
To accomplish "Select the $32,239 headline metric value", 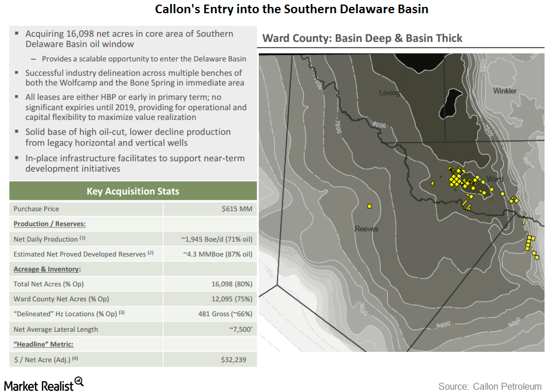I will click(x=234, y=359).
